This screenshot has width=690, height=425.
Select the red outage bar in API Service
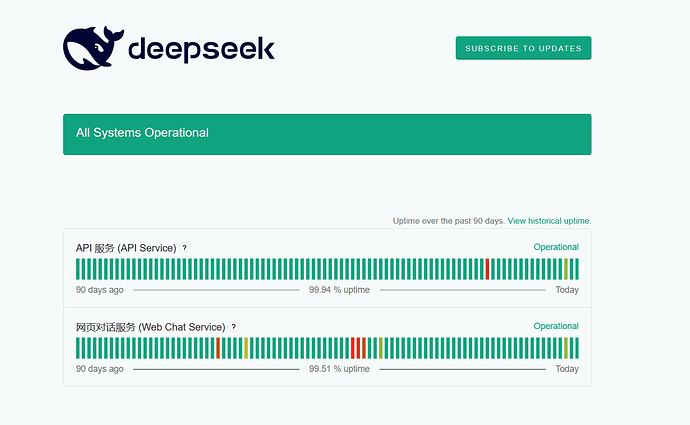(x=487, y=269)
